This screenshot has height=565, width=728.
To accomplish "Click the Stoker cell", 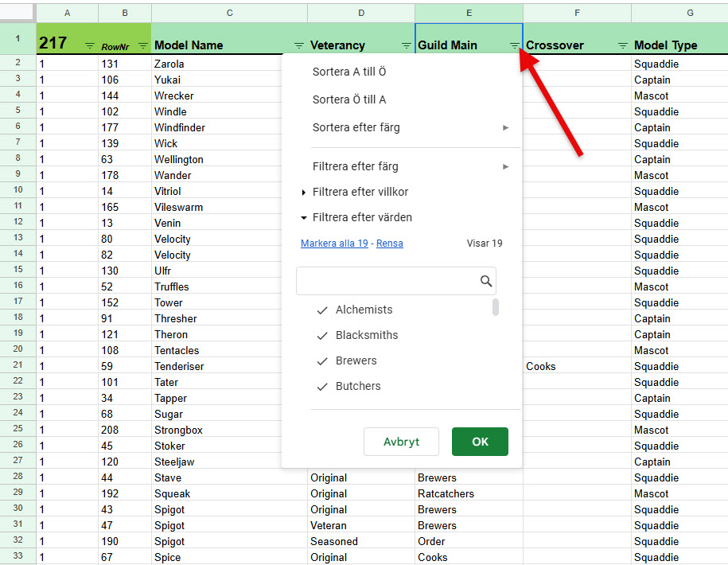I will (x=217, y=446).
